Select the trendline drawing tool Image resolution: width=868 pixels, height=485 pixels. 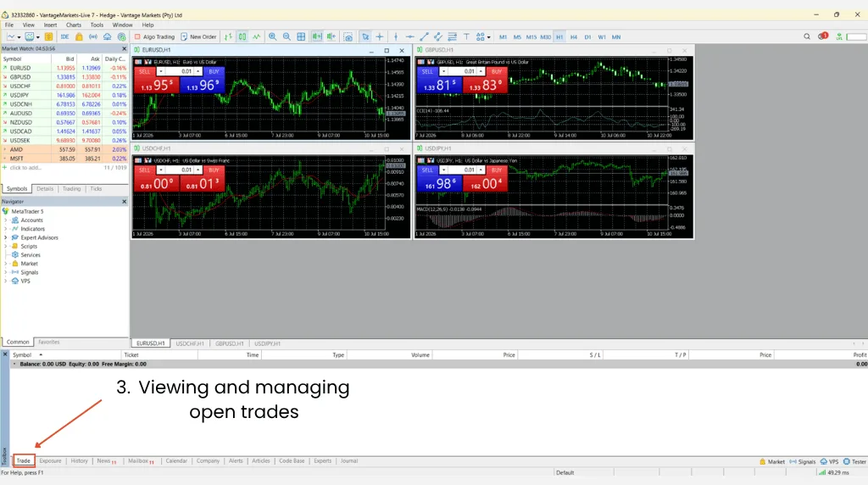(424, 37)
